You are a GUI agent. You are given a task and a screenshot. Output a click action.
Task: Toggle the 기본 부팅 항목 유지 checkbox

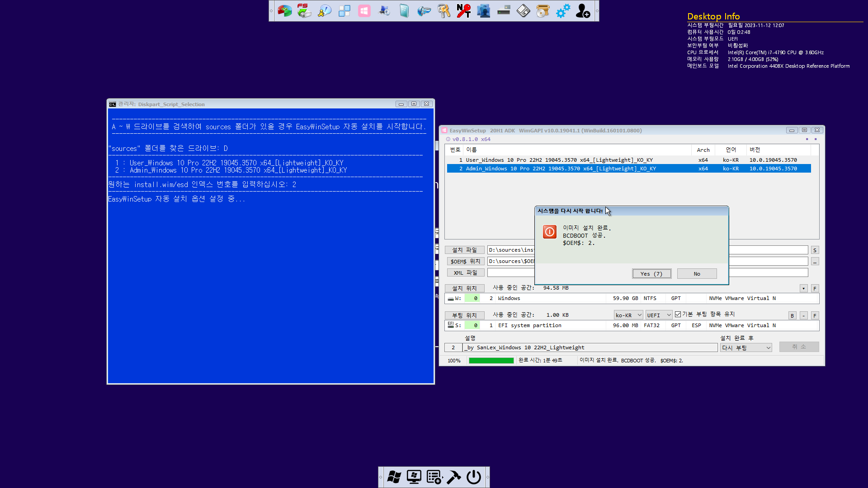point(678,314)
